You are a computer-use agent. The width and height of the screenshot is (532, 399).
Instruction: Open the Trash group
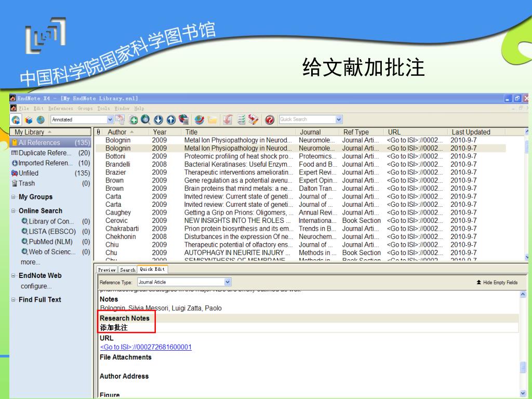pyautogui.click(x=51, y=183)
